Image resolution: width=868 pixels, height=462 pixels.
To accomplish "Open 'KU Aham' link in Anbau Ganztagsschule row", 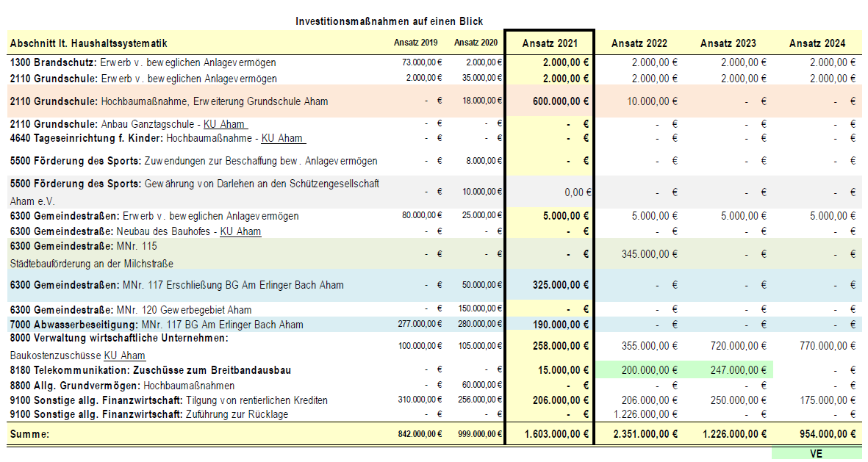I will coord(224,124).
